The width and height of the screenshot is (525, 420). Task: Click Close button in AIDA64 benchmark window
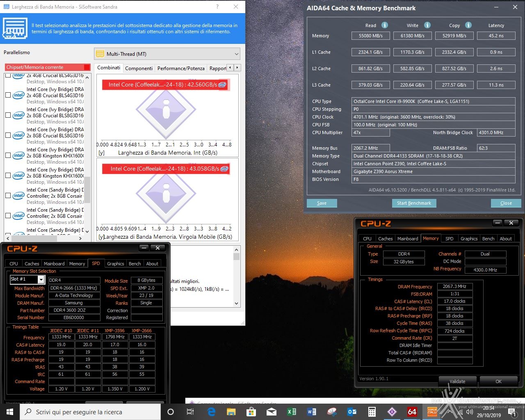506,203
